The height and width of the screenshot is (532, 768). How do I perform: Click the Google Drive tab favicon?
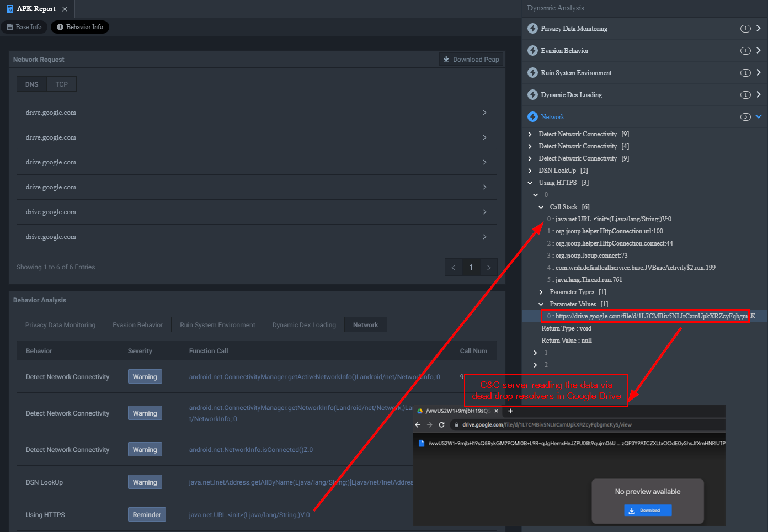coord(420,411)
